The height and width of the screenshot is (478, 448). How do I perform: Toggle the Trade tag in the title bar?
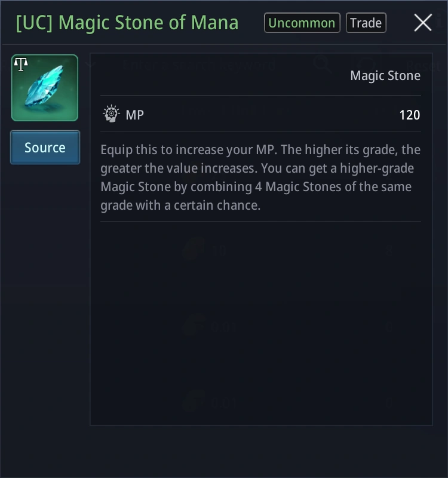tap(366, 23)
